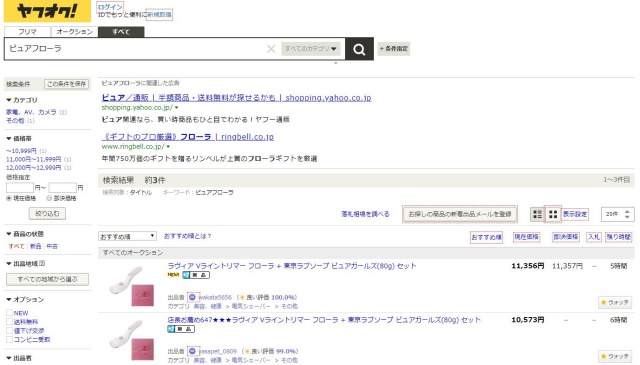This screenshot has height=365, width=640.
Task: Click the 新規取得 link
Action: (x=159, y=15)
